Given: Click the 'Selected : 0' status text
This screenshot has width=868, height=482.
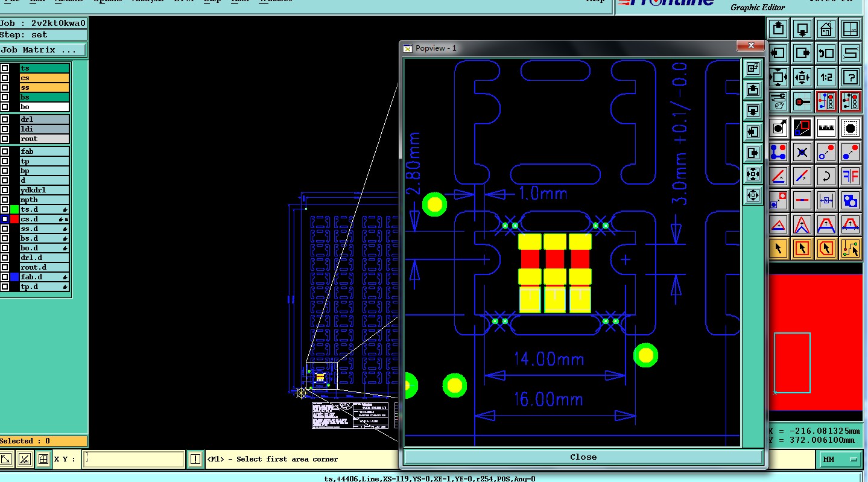Looking at the screenshot, I should click(25, 441).
